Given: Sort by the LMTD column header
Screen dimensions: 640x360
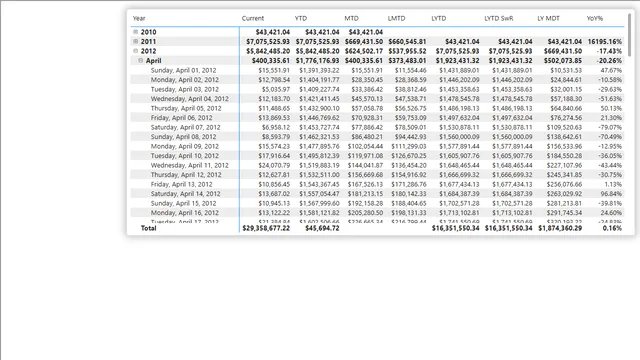Looking at the screenshot, I should pyautogui.click(x=396, y=18).
